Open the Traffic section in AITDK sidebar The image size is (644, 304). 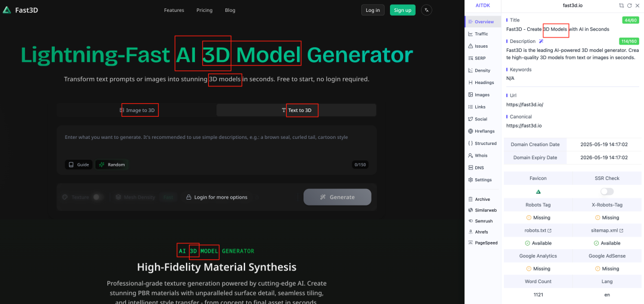click(x=482, y=34)
